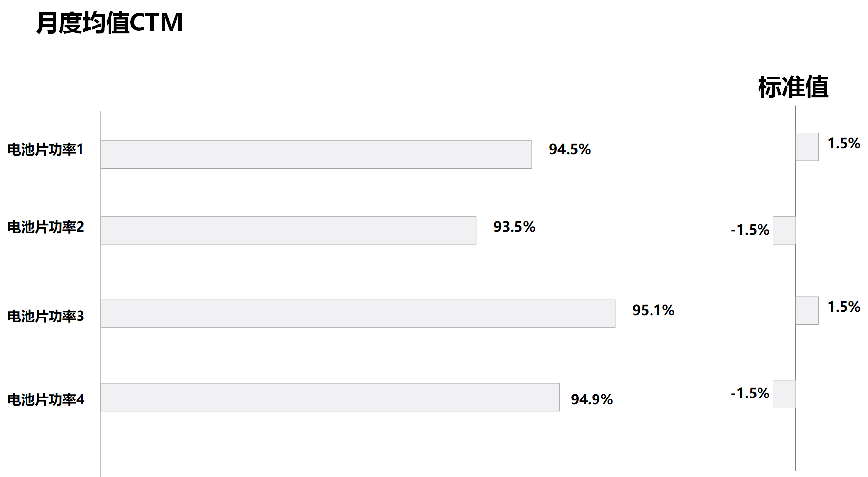
Task: Click the 93.5% data label
Action: click(514, 227)
